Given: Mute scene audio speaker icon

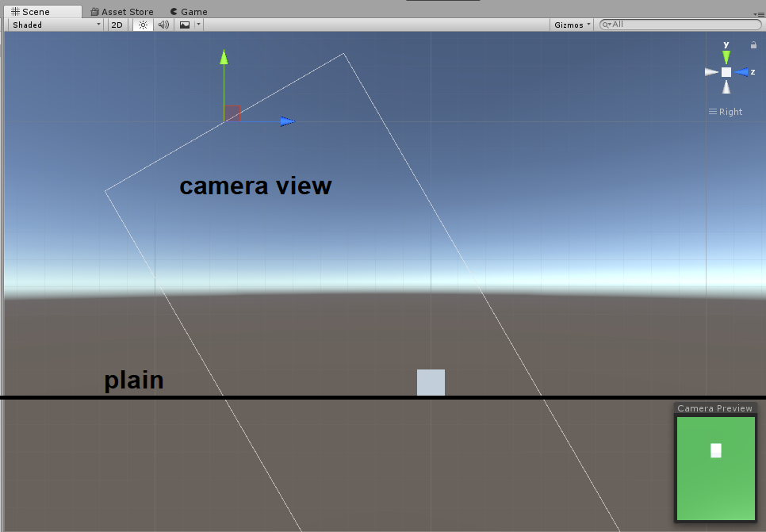Looking at the screenshot, I should coord(163,25).
